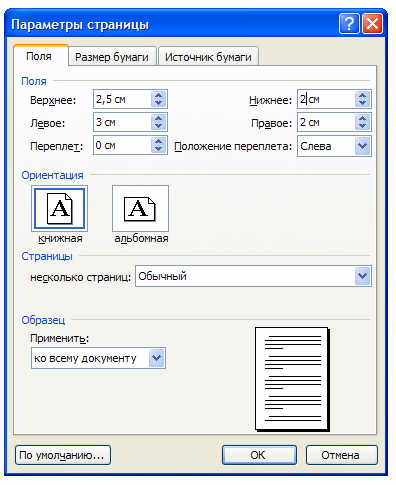The width and height of the screenshot is (396, 485).
Task: Confirm settings with the ОК button
Action: [259, 455]
